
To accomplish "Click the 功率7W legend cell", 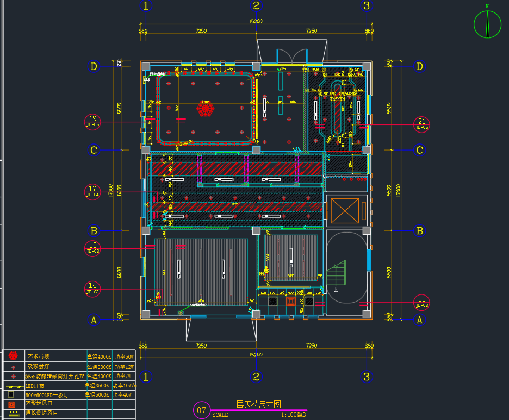I will click(x=122, y=375).
